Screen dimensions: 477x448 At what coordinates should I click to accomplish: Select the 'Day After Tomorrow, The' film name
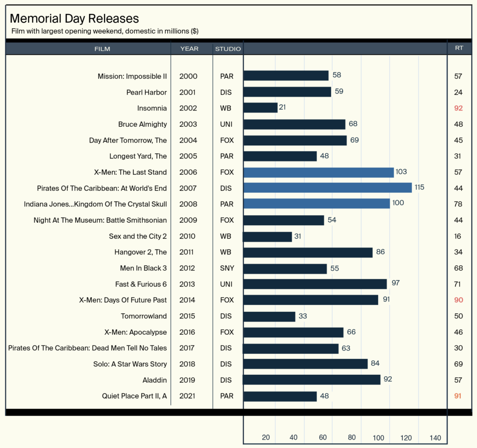128,140
